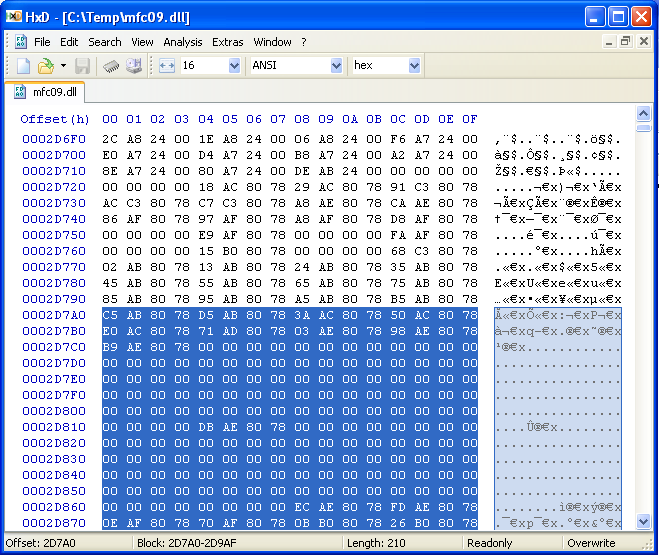
Task: Open the ANSI character set dropdown
Action: [x=336, y=66]
